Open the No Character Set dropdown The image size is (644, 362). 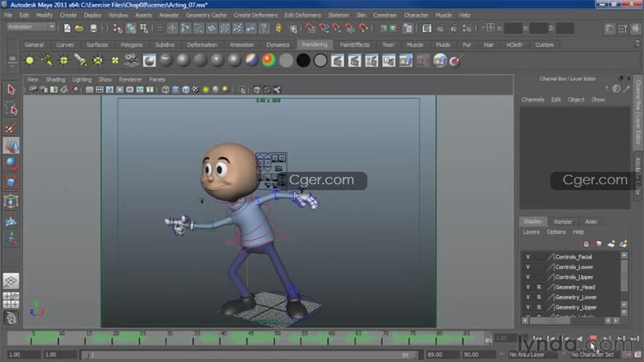[596, 355]
